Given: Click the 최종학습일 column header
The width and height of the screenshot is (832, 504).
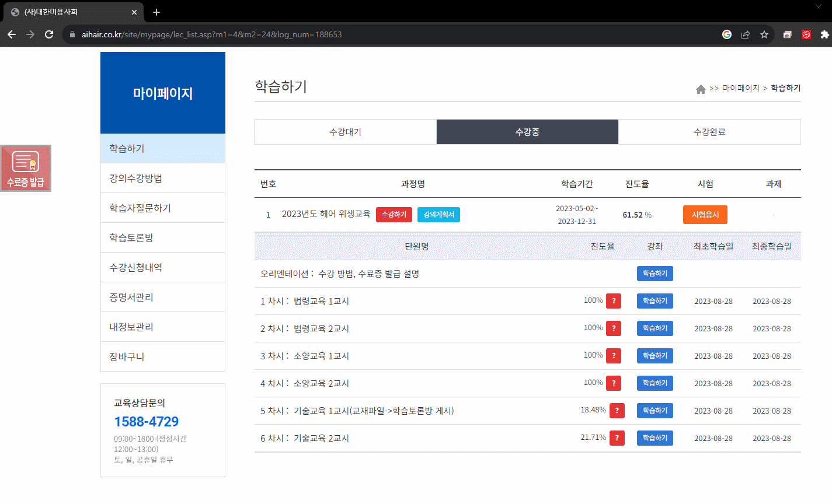Looking at the screenshot, I should [772, 246].
